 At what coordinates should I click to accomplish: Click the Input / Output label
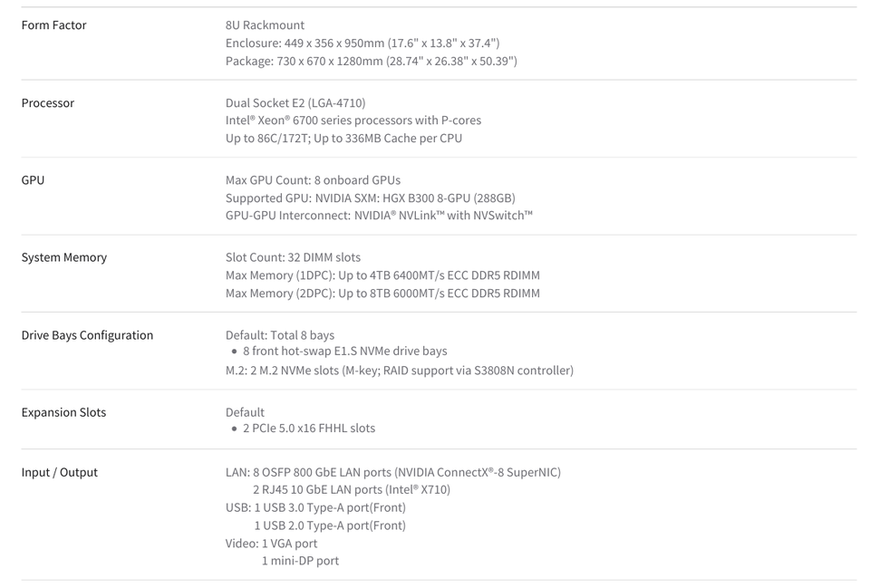[x=60, y=472]
